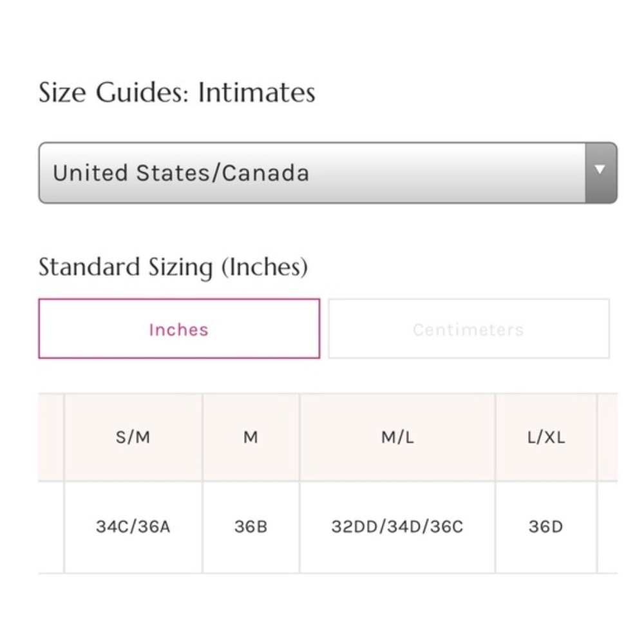
Task: Click the Size Guides: Intimates heading
Action: pyautogui.click(x=177, y=93)
